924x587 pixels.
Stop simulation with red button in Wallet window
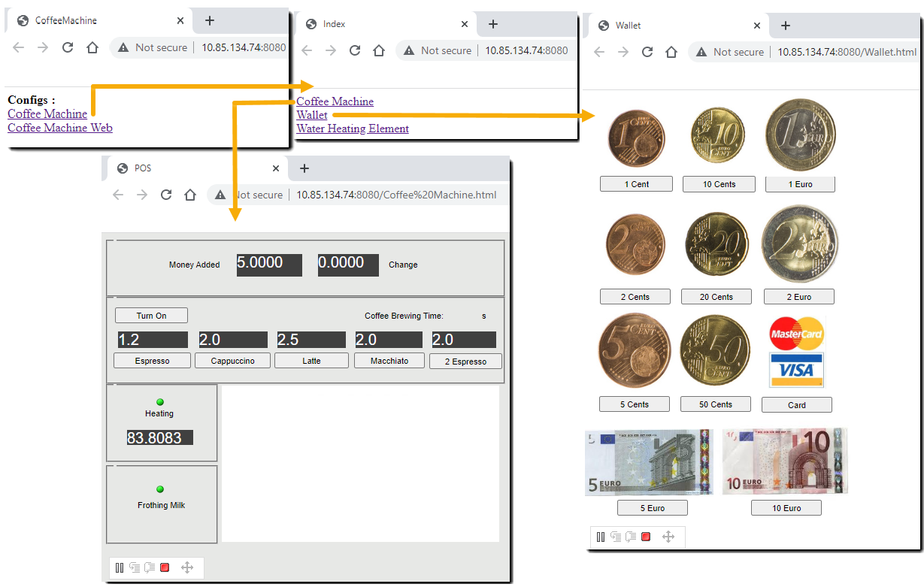click(646, 537)
